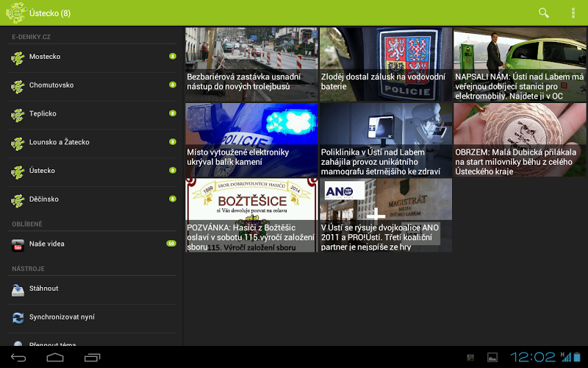Click the Teplicko feed icon
588x368 pixels.
click(18, 115)
